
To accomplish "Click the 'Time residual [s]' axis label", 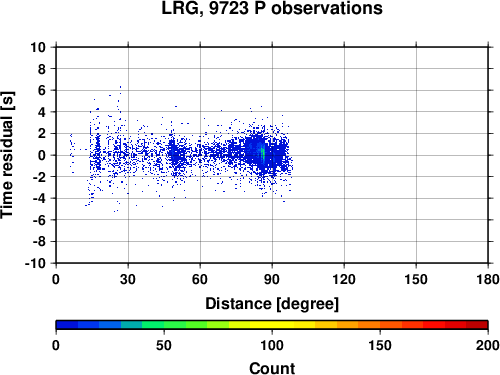I will point(7,155).
